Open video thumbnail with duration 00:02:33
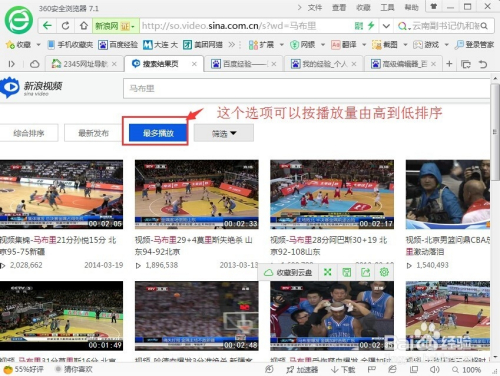 tap(197, 195)
